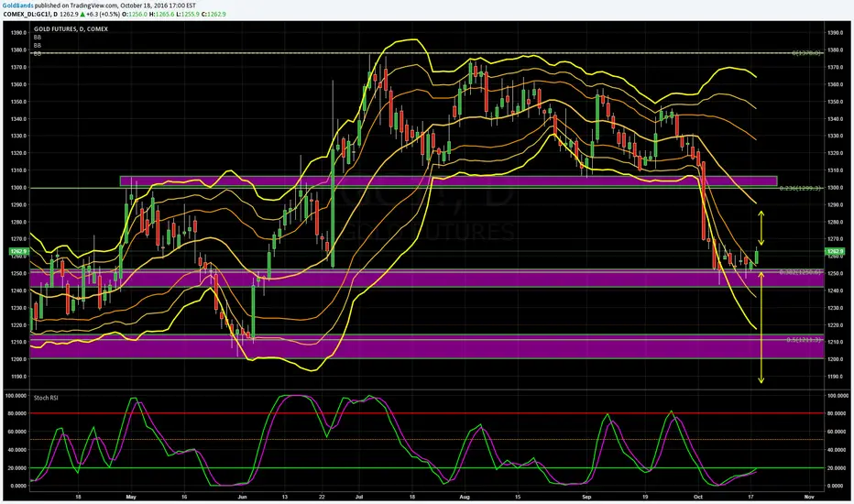Click the GOLD FUTURES, D, COMEX chart title

point(71,29)
